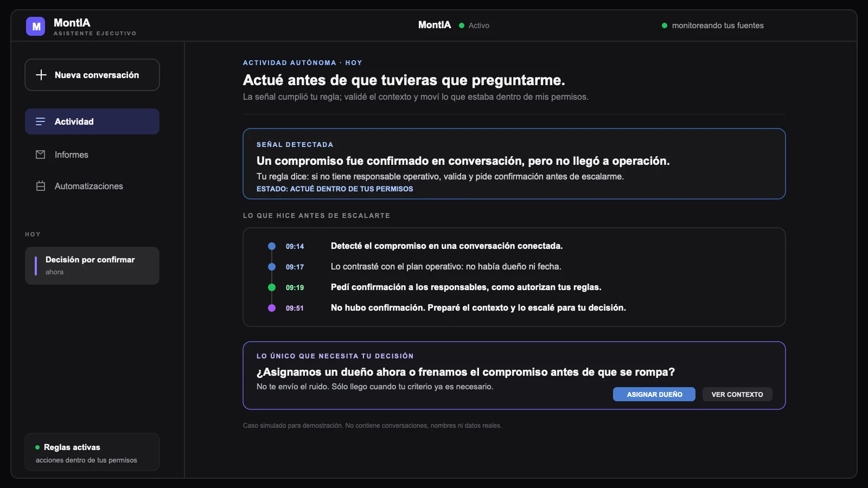Image resolution: width=868 pixels, height=488 pixels.
Task: Click the 'SEÑAL DETECTADA' label
Action: [295, 145]
